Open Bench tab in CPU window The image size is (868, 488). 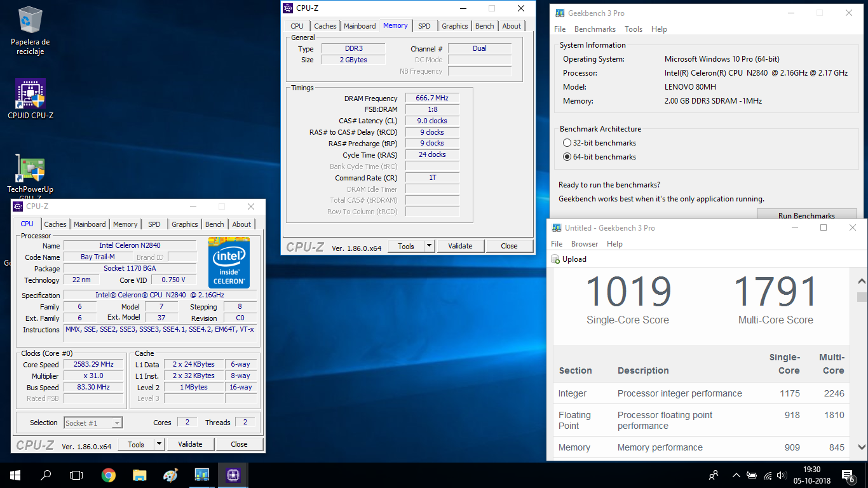point(215,224)
